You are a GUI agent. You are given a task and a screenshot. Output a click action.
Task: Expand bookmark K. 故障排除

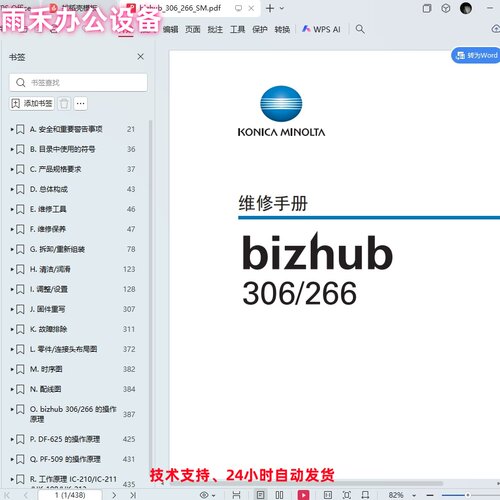12,329
